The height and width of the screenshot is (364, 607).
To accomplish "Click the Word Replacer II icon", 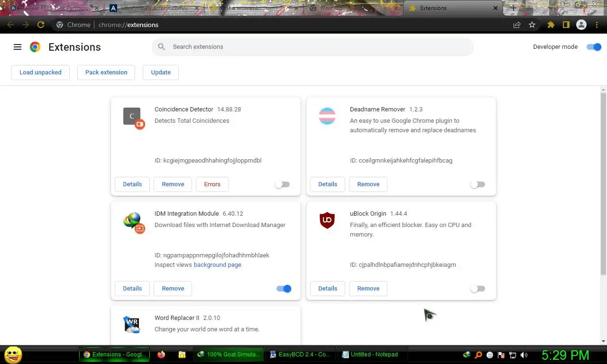I will pos(132,325).
